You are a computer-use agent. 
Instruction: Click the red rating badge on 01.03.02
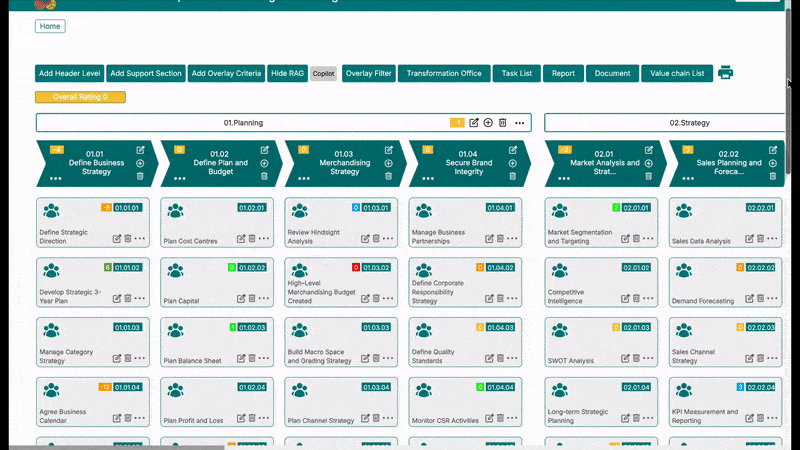pyautogui.click(x=356, y=267)
